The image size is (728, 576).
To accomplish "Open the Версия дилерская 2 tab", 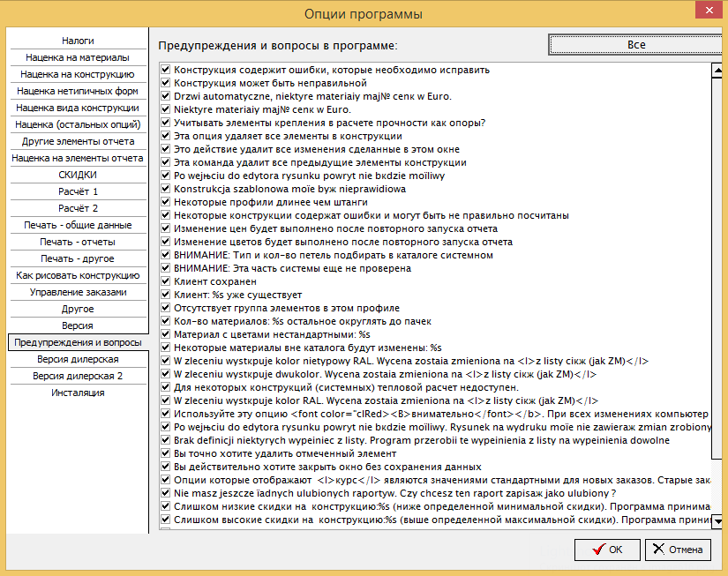I will pos(78,376).
